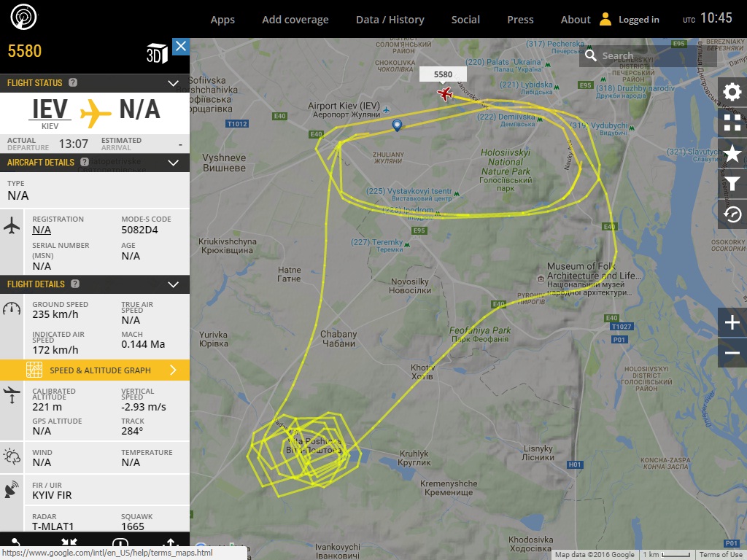
Task: Collapse the Aircraft Details section
Action: click(x=173, y=163)
